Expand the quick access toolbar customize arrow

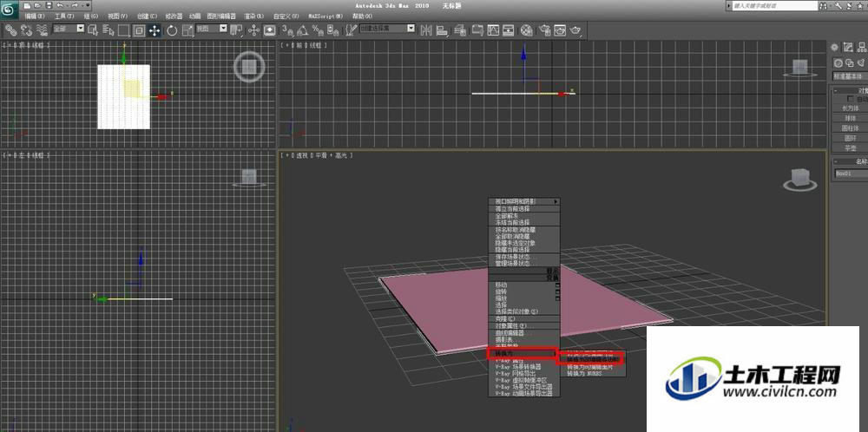click(x=88, y=5)
